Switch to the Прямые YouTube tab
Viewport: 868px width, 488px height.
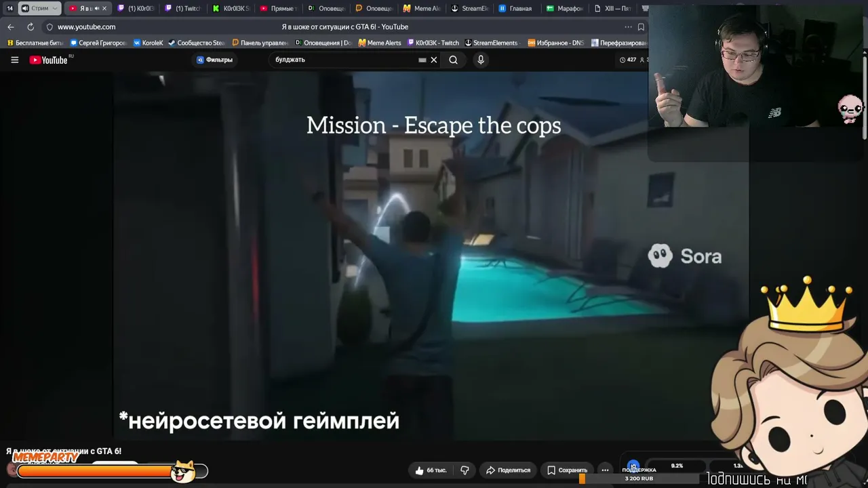pyautogui.click(x=279, y=9)
